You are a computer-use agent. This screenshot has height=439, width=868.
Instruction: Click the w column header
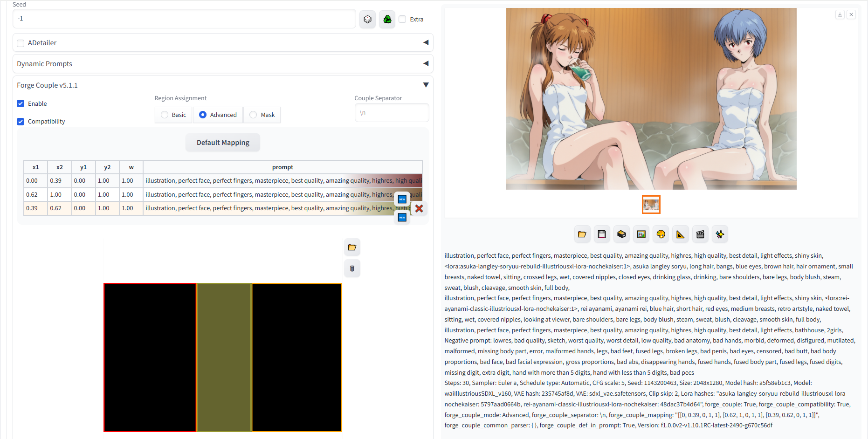coord(131,167)
